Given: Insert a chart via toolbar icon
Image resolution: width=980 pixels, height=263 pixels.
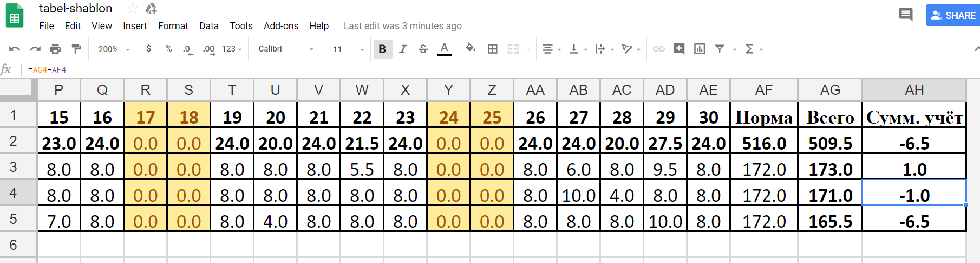Looking at the screenshot, I should (x=700, y=49).
